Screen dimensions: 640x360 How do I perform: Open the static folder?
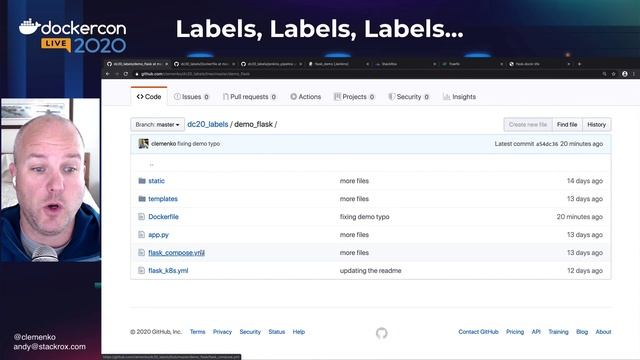156,181
